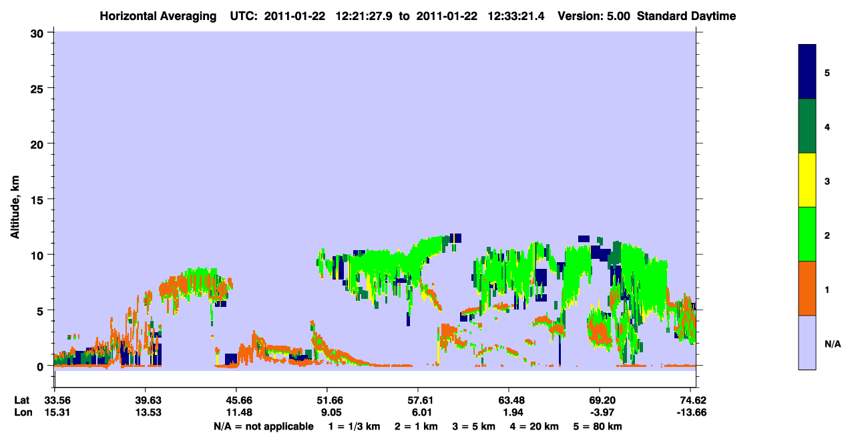Click the dark blue color bar segment labeled 5

click(x=807, y=71)
